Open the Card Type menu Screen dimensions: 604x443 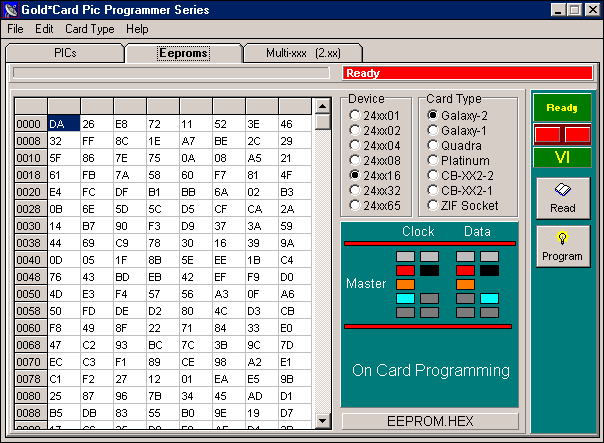(x=89, y=29)
